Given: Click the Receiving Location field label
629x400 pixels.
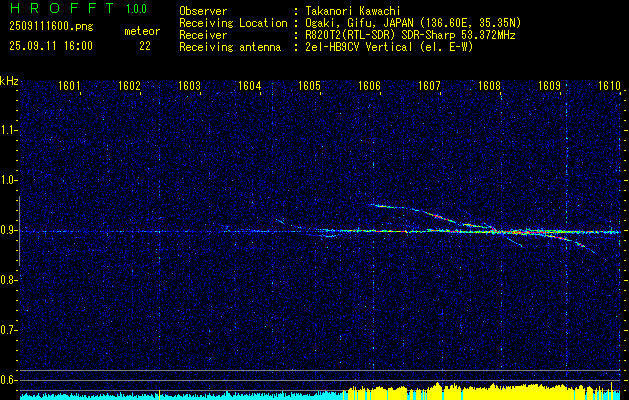Looking at the screenshot, I should click(x=233, y=23).
